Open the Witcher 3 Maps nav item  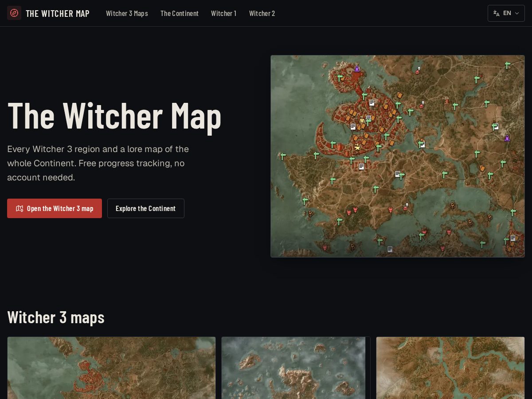tap(127, 13)
